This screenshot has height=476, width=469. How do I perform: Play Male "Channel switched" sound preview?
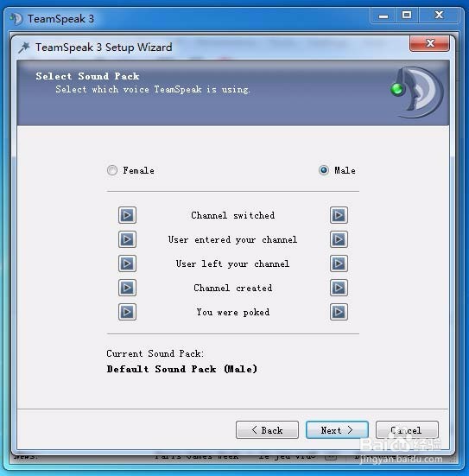(x=339, y=215)
